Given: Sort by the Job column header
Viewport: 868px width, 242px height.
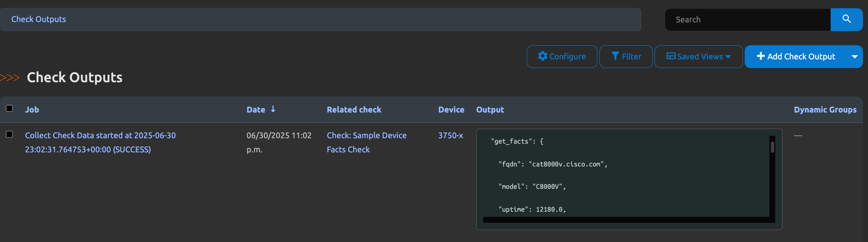Looking at the screenshot, I should pos(32,110).
